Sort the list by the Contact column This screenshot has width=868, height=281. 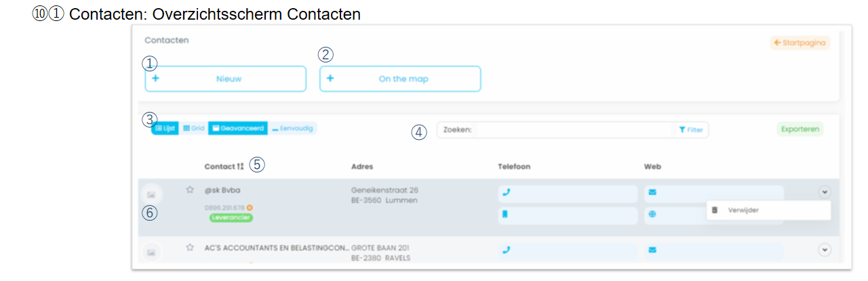(x=240, y=166)
